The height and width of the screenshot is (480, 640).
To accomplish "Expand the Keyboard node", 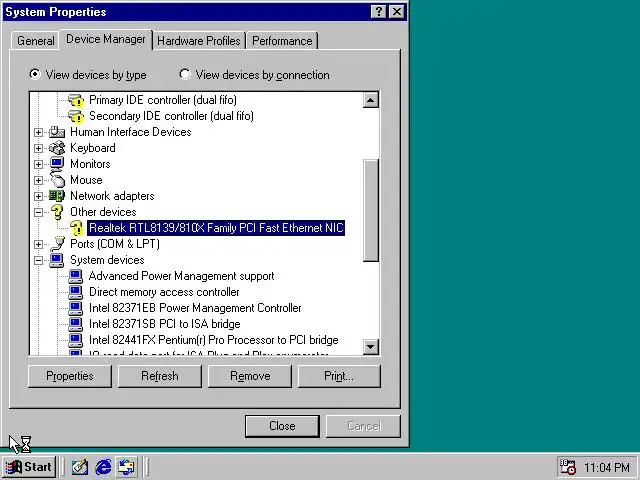I will 38,148.
